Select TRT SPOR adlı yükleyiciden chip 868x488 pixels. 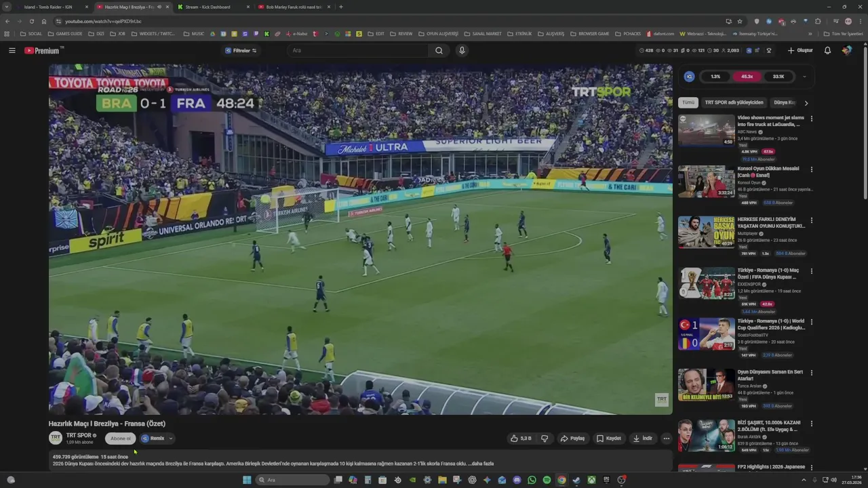click(734, 102)
